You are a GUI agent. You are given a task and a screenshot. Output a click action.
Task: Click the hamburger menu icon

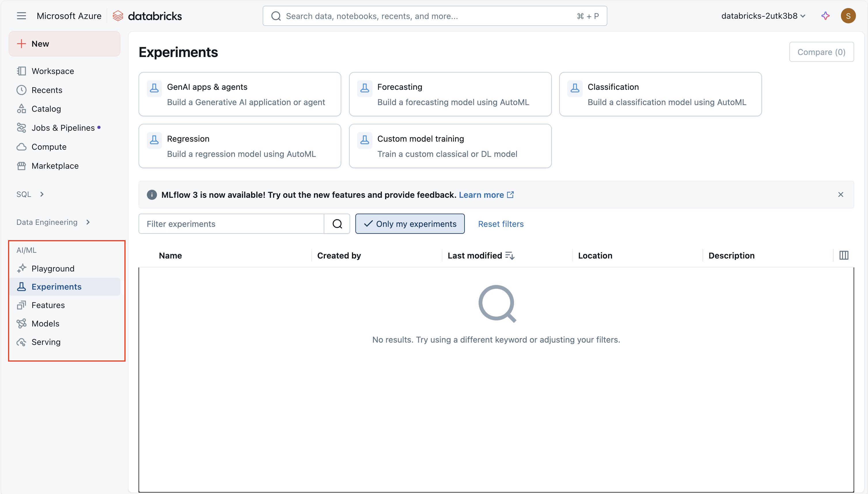(x=21, y=16)
